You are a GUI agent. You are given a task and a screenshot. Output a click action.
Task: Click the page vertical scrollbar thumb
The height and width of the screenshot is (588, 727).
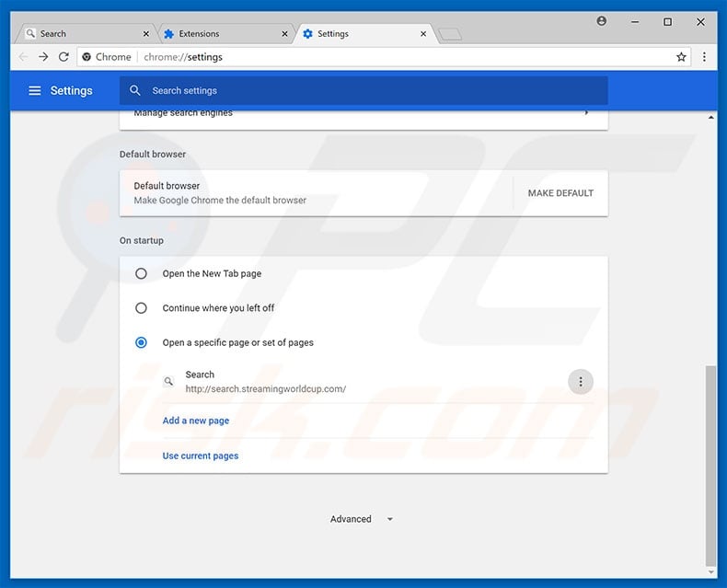[x=710, y=466]
